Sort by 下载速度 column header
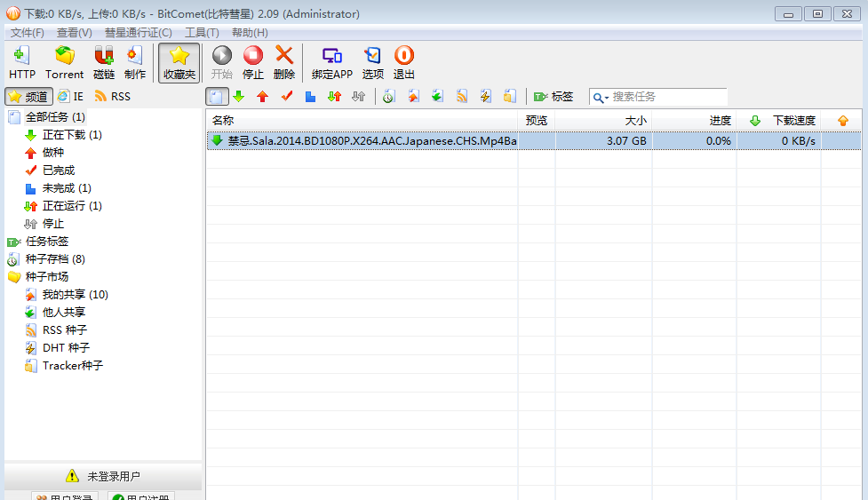This screenshot has height=500, width=868. click(779, 121)
